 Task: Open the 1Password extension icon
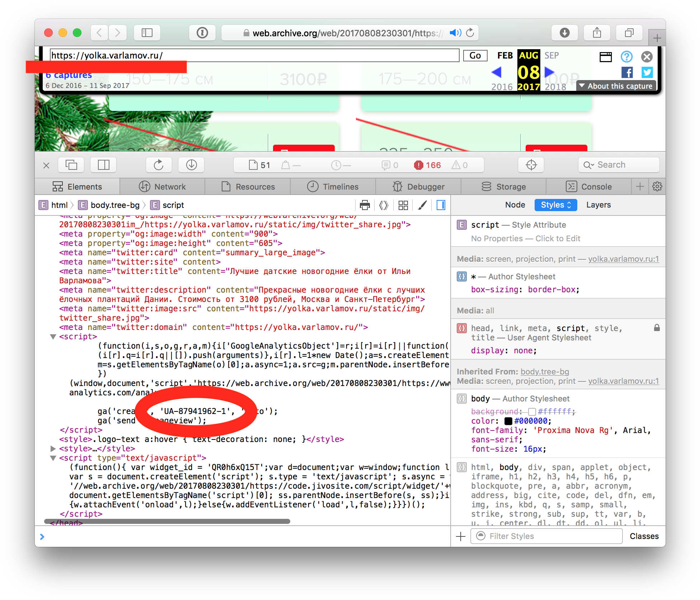pos(202,33)
